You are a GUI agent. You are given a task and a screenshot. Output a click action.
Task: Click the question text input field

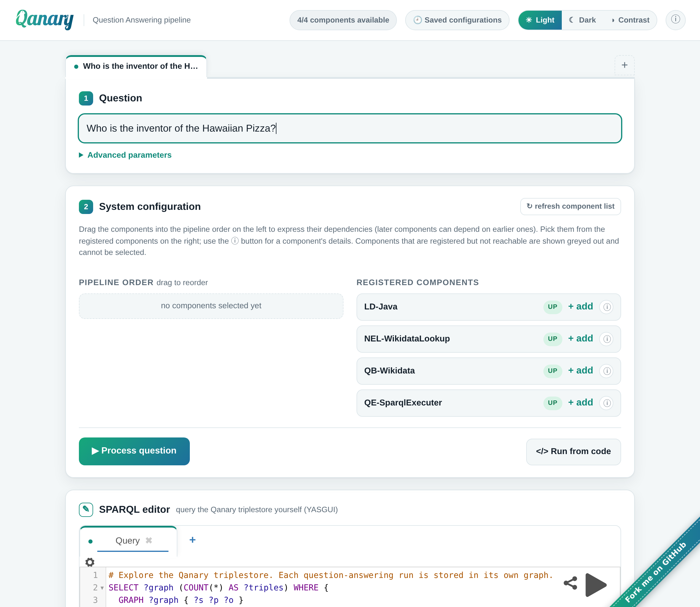[x=350, y=128]
